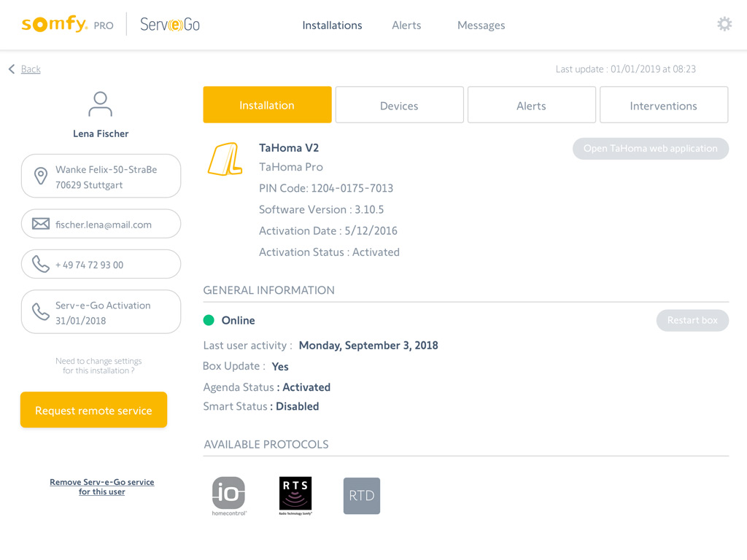Image resolution: width=747 pixels, height=560 pixels.
Task: Click the Last update timestamp text
Action: pos(625,69)
